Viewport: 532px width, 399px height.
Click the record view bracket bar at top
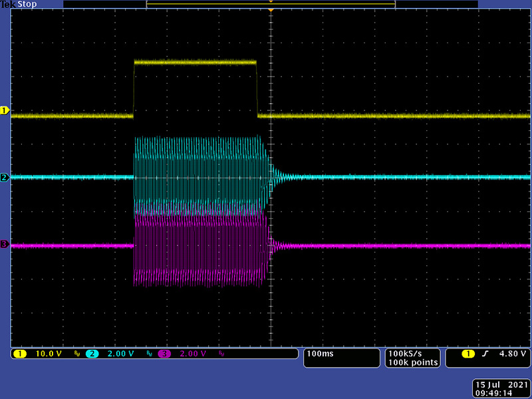click(271, 4)
